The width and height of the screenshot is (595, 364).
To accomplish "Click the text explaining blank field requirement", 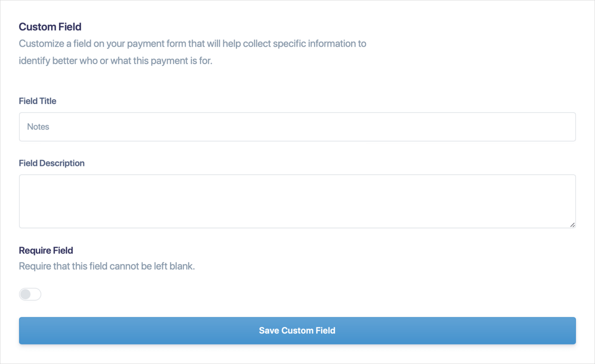I will pos(107,266).
